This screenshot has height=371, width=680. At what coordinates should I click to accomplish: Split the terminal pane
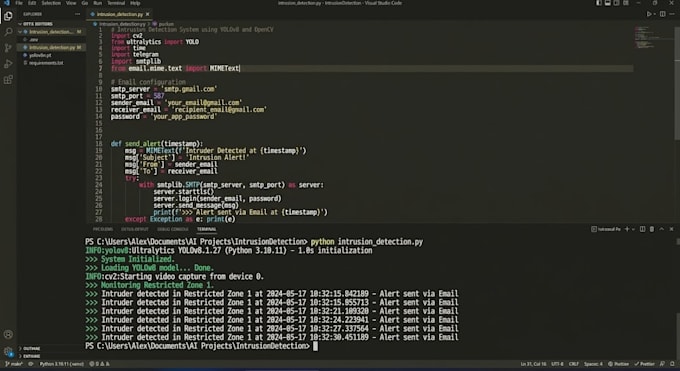coord(643,229)
